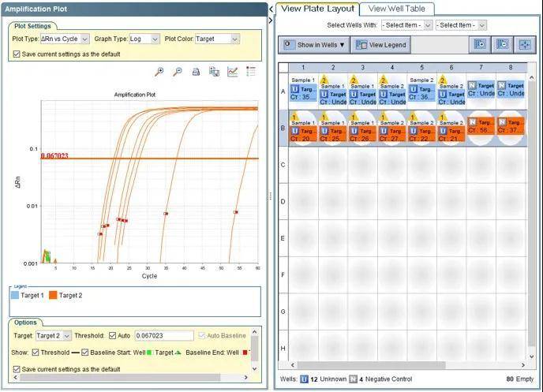543x392 pixels.
Task: Uncheck the Show Threshold checkbox
Action: (x=34, y=352)
